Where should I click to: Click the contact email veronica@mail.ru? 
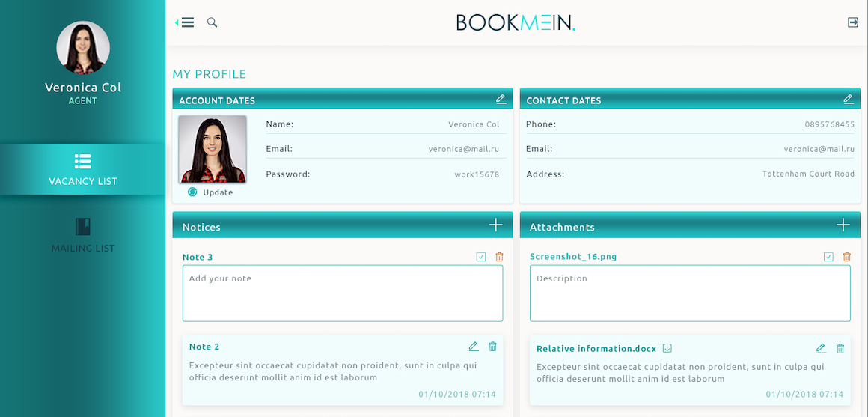point(819,149)
